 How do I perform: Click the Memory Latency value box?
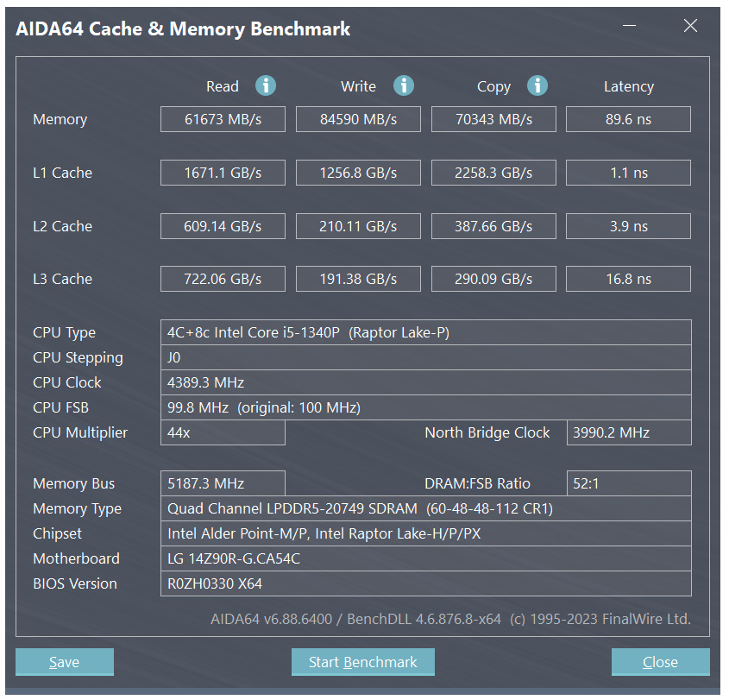(x=628, y=119)
